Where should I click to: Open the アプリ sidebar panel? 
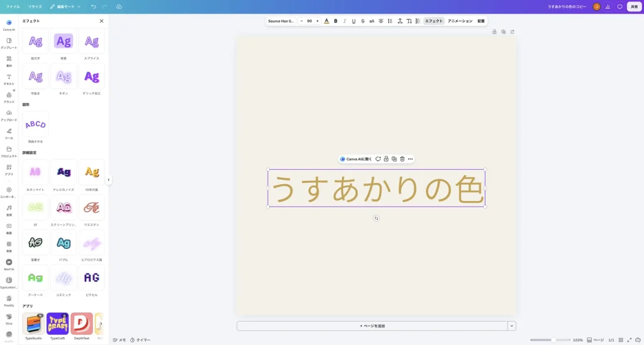tap(9, 170)
